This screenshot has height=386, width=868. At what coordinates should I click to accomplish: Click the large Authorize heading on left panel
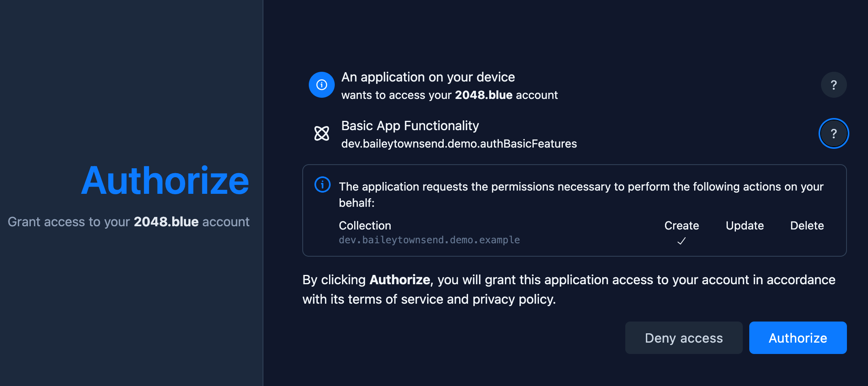165,181
